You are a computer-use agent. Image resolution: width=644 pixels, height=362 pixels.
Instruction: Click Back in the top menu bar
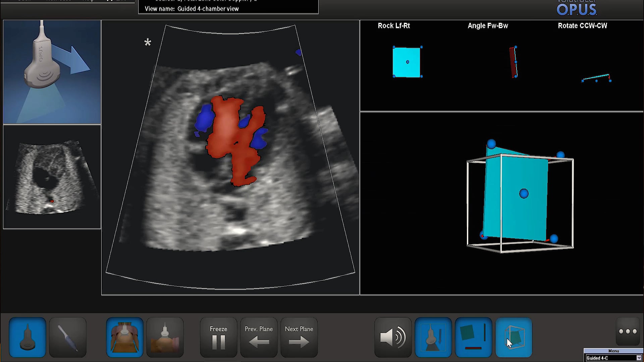click(24, 1)
